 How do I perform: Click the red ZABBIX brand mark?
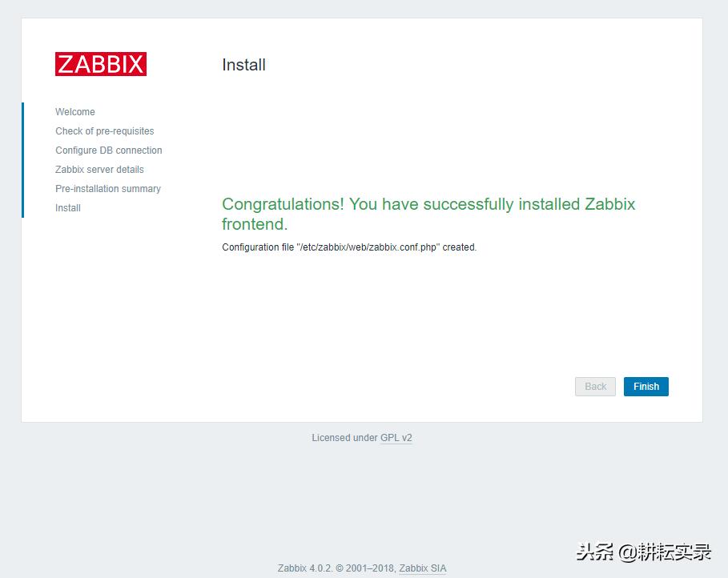click(x=101, y=64)
